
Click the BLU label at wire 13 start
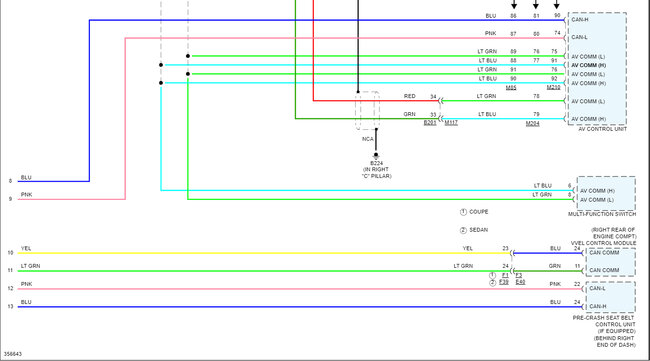coord(26,302)
